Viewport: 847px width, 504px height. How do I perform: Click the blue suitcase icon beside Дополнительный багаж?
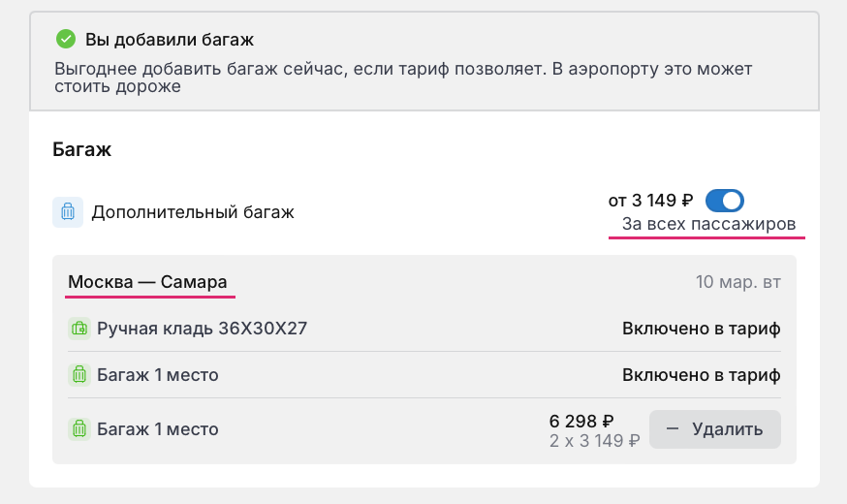click(x=68, y=211)
